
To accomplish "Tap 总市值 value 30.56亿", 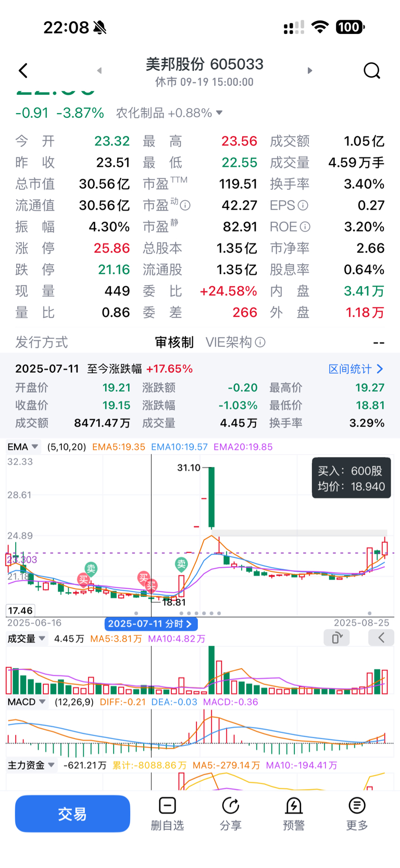I will (x=104, y=184).
